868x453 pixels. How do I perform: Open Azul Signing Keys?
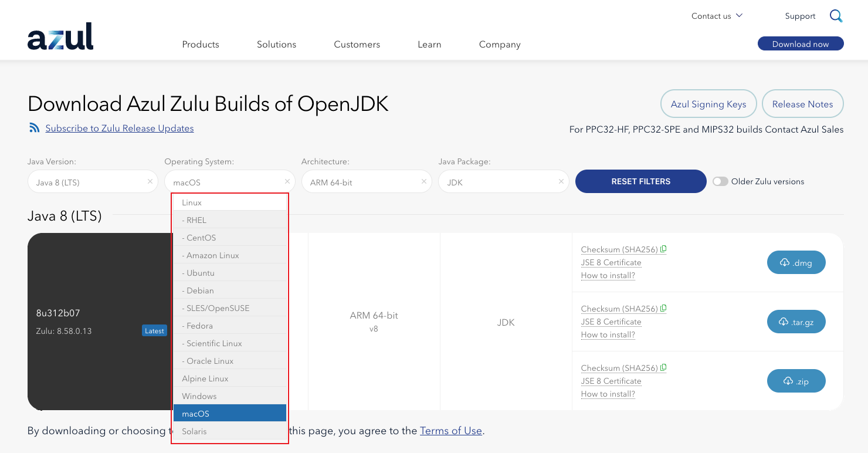click(x=708, y=104)
